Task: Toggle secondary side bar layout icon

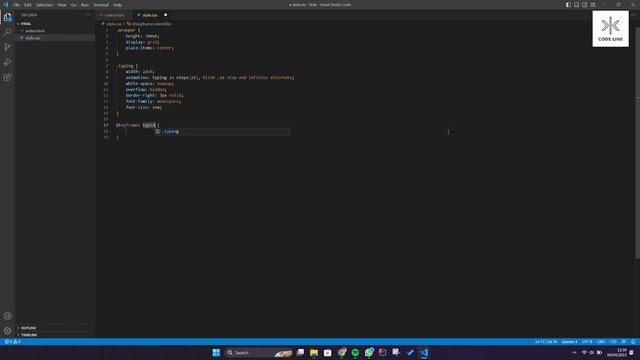Action: 584,4
